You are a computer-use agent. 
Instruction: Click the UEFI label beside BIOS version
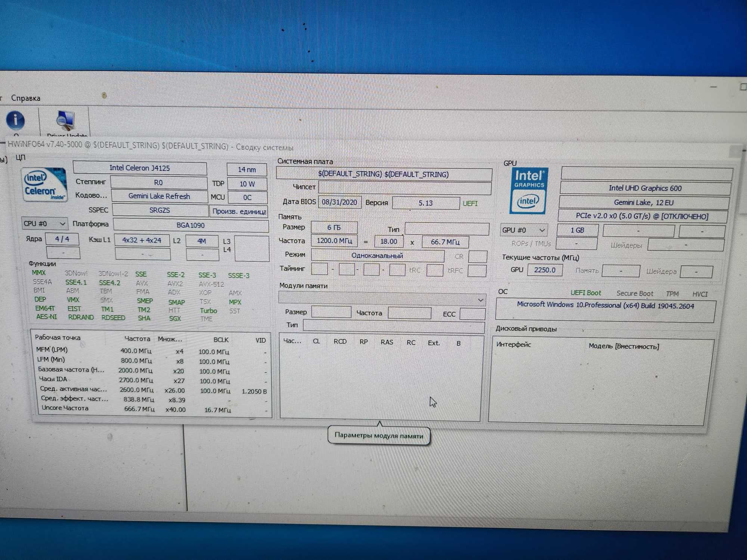point(470,203)
